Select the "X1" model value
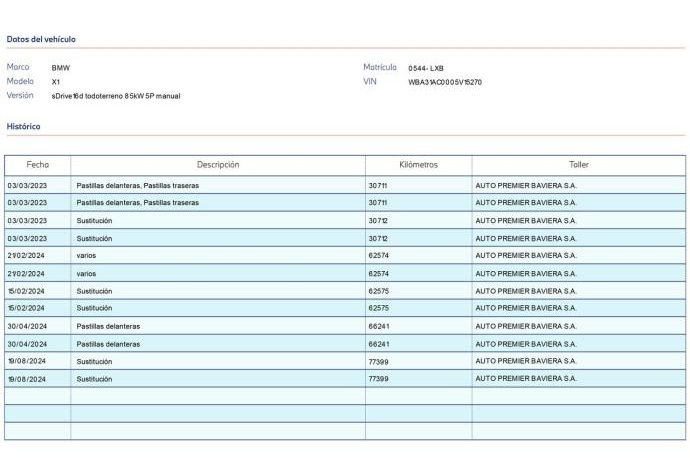690x460 pixels. tap(56, 82)
